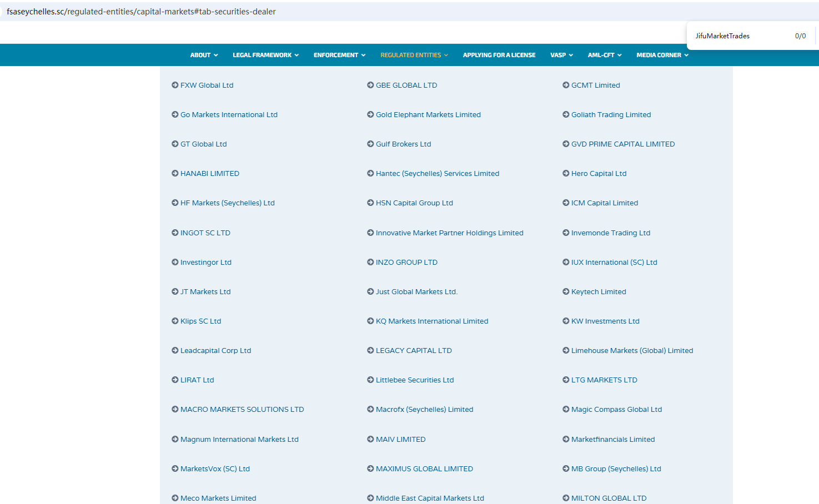Click the arrow icon beside Go Markets International Ltd
819x504 pixels.
[x=175, y=114]
